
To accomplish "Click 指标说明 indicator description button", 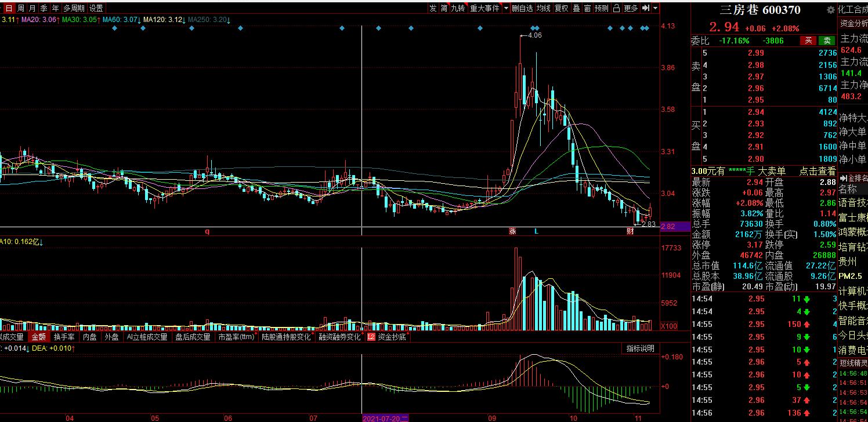I will click(640, 348).
